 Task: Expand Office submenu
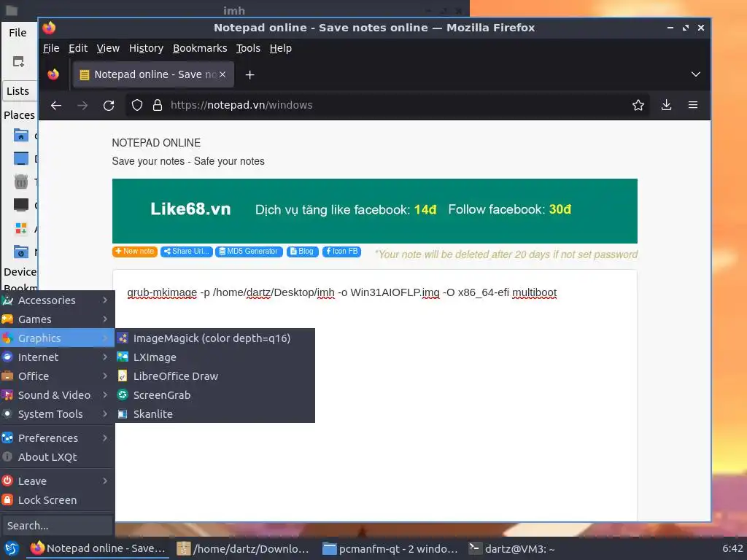pyautogui.click(x=57, y=377)
